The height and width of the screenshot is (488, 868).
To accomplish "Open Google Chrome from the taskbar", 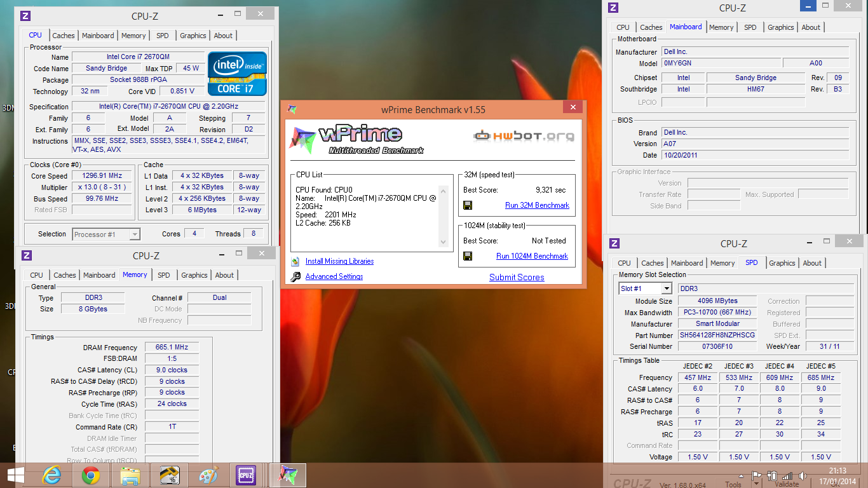I will tap(91, 475).
